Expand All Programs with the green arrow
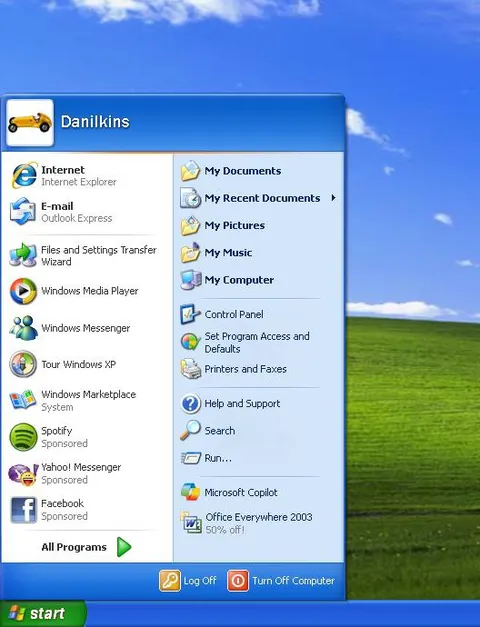This screenshot has height=627, width=480. [x=124, y=547]
